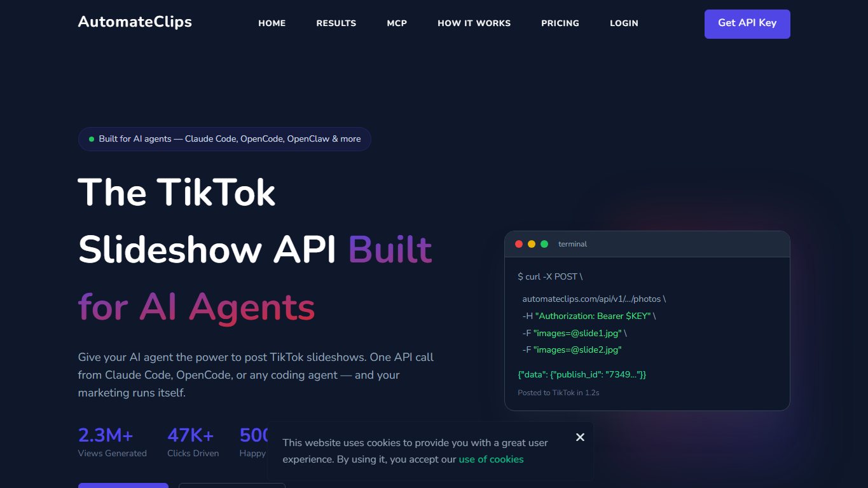Navigate to HOW IT WORKS
Image resolution: width=868 pixels, height=488 pixels.
point(474,23)
